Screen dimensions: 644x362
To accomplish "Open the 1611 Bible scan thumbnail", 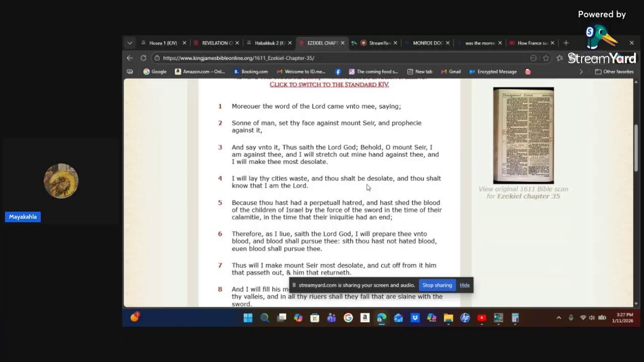I will pyautogui.click(x=523, y=136).
